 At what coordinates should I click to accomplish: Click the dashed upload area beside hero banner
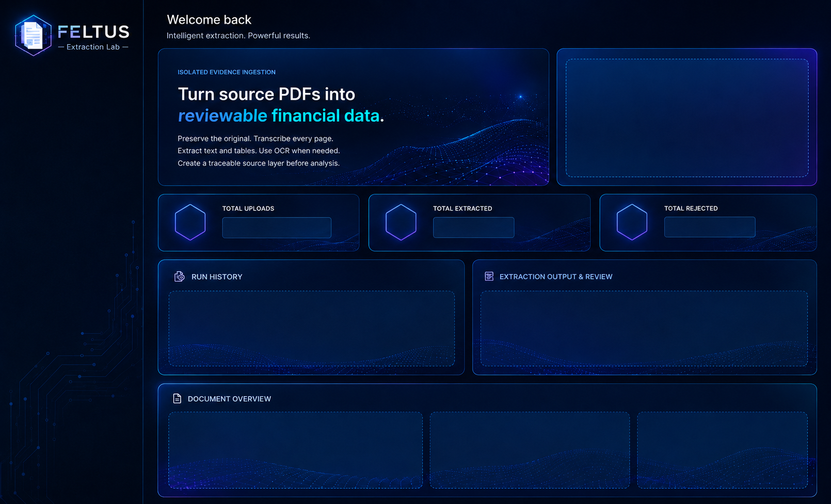[x=687, y=118]
